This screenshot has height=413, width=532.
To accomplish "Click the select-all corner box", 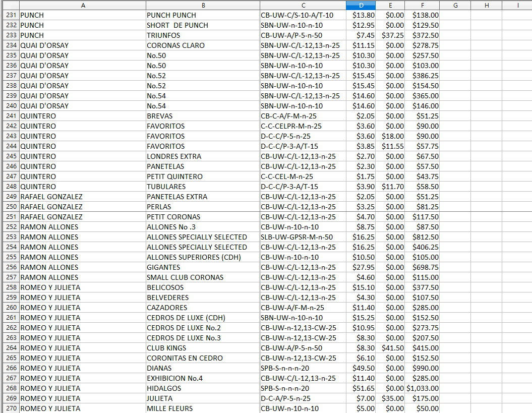I will [11, 5].
